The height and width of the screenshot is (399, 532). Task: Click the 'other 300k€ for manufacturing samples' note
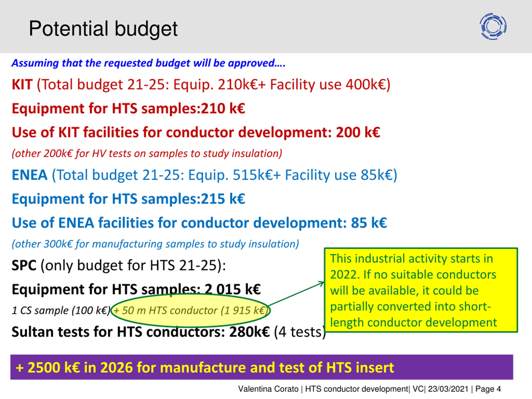155,244
